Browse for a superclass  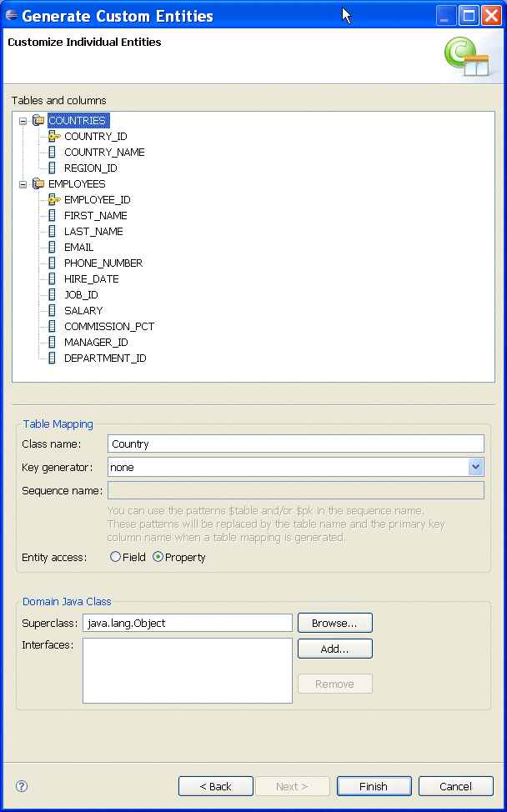[335, 623]
